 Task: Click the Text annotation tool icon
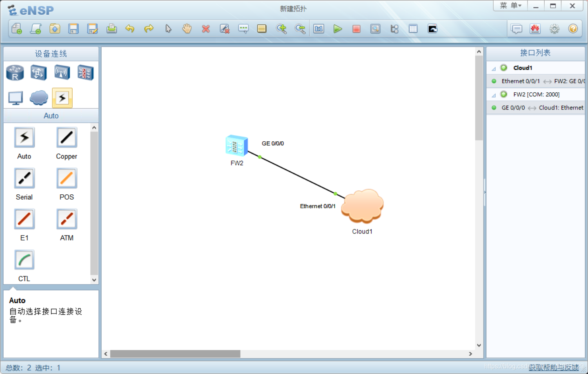pyautogui.click(x=243, y=29)
